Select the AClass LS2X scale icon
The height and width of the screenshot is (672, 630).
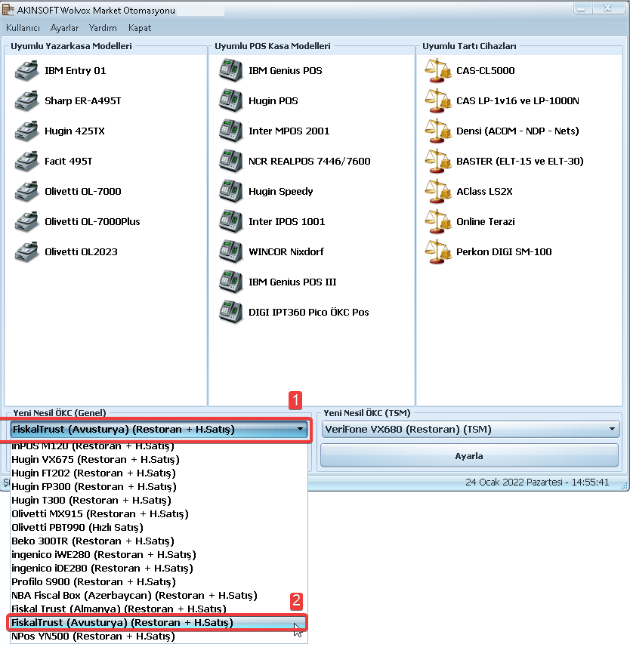438,192
